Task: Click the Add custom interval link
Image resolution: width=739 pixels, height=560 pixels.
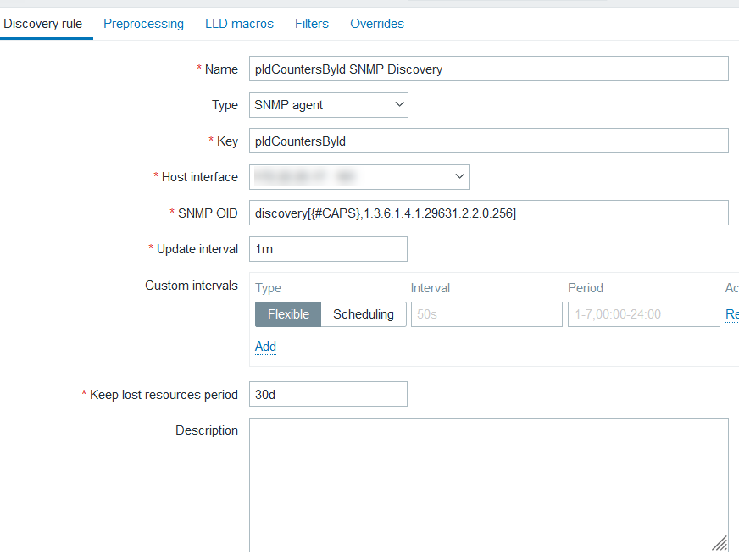Action: point(265,347)
